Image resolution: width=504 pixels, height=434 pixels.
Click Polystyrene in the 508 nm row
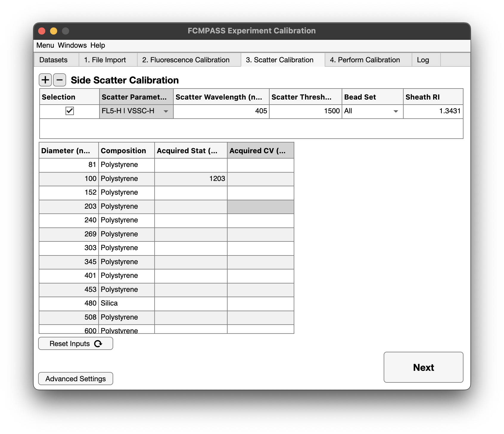coord(126,317)
